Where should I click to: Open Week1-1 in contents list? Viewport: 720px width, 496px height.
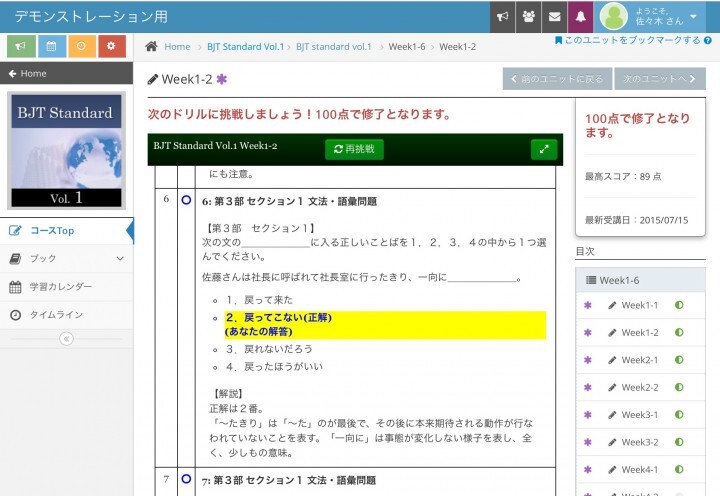pos(640,305)
